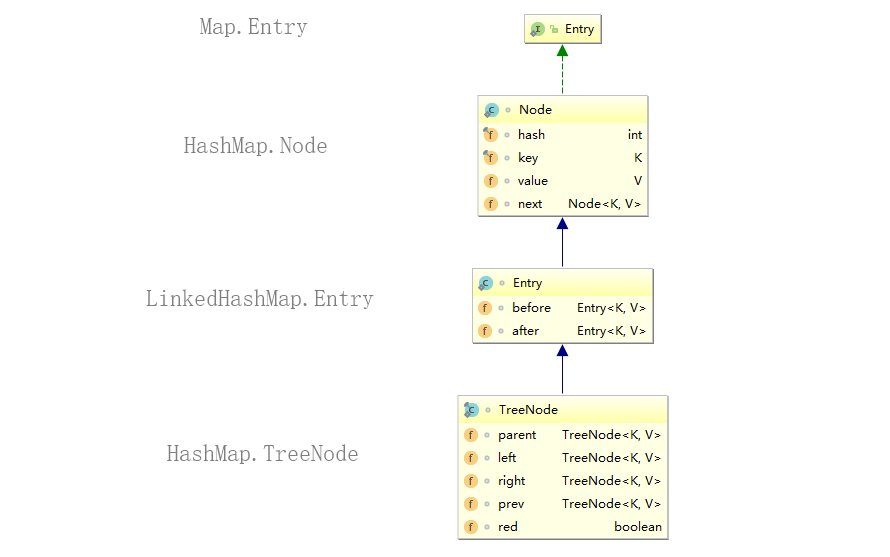890x557 pixels.
Task: Click the field icon next to red
Action: pyautogui.click(x=471, y=527)
